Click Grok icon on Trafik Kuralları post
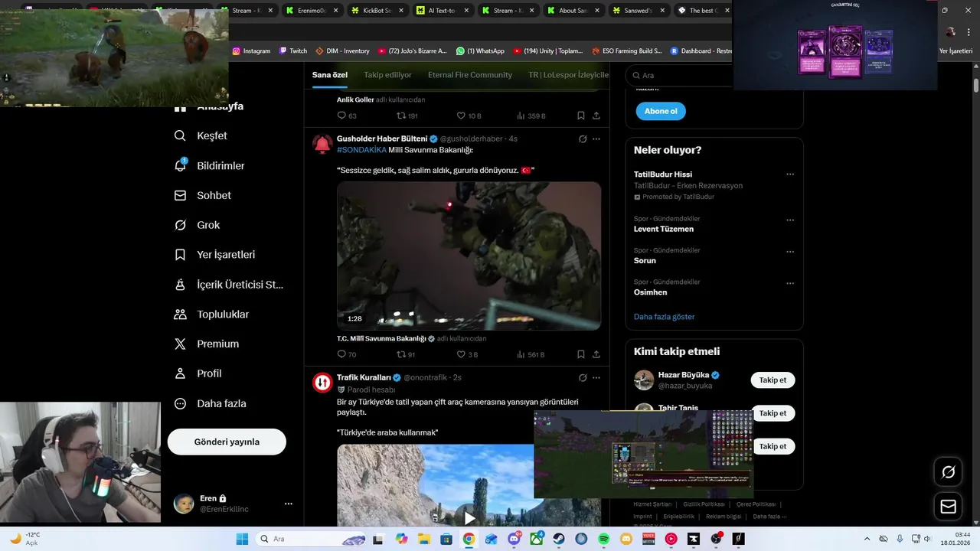This screenshot has width=980, height=551. click(x=583, y=377)
